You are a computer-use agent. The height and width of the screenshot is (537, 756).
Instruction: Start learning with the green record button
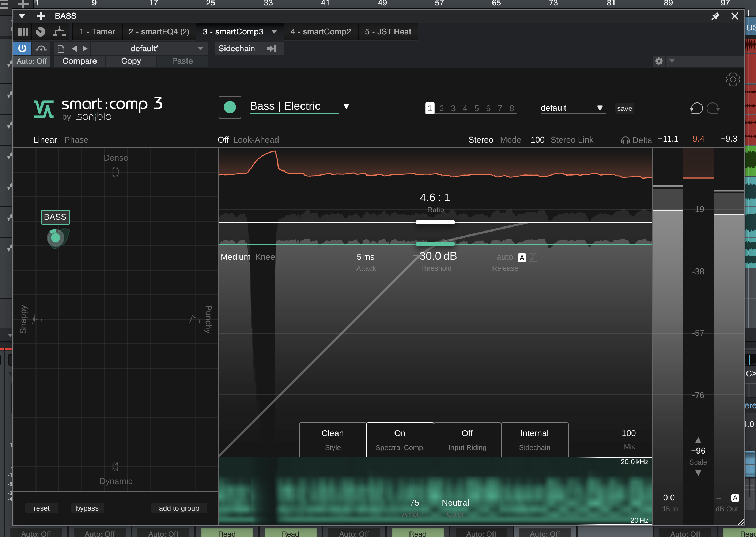coord(230,107)
